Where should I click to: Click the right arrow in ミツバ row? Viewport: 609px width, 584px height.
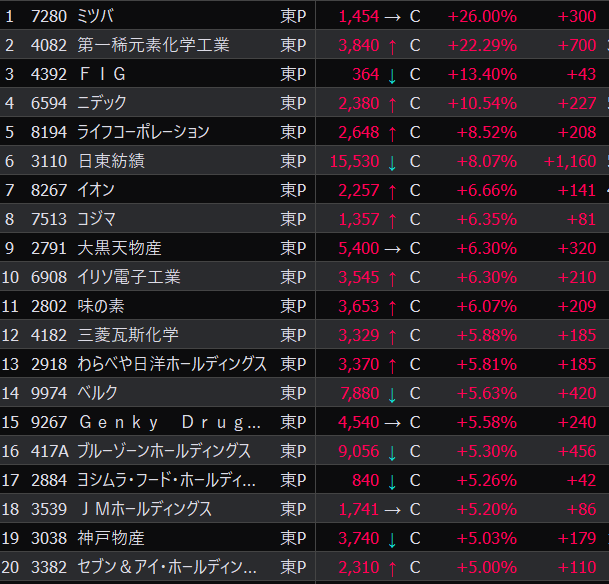(392, 16)
